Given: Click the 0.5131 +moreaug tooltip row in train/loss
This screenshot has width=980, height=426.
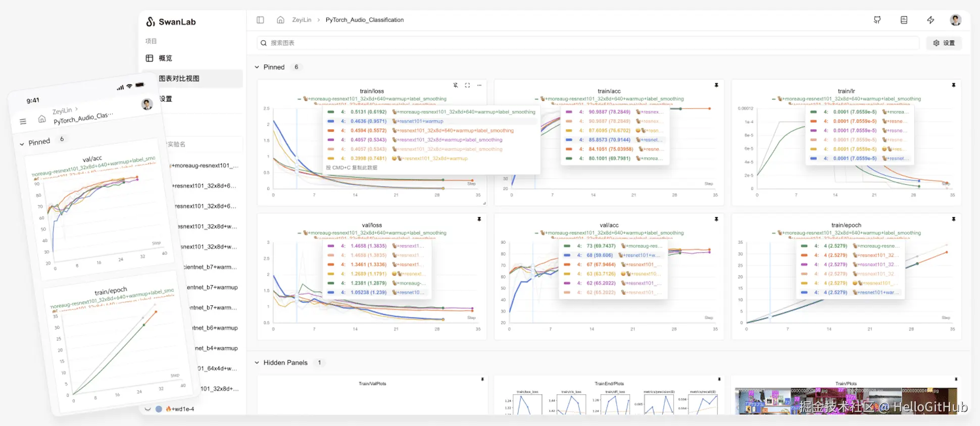Looking at the screenshot, I should tap(430, 112).
